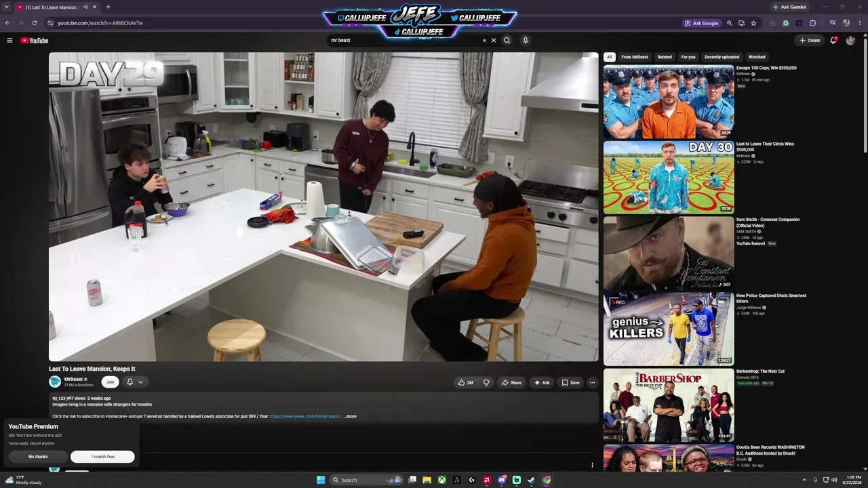Open the Grammarly extension icon

(786, 23)
